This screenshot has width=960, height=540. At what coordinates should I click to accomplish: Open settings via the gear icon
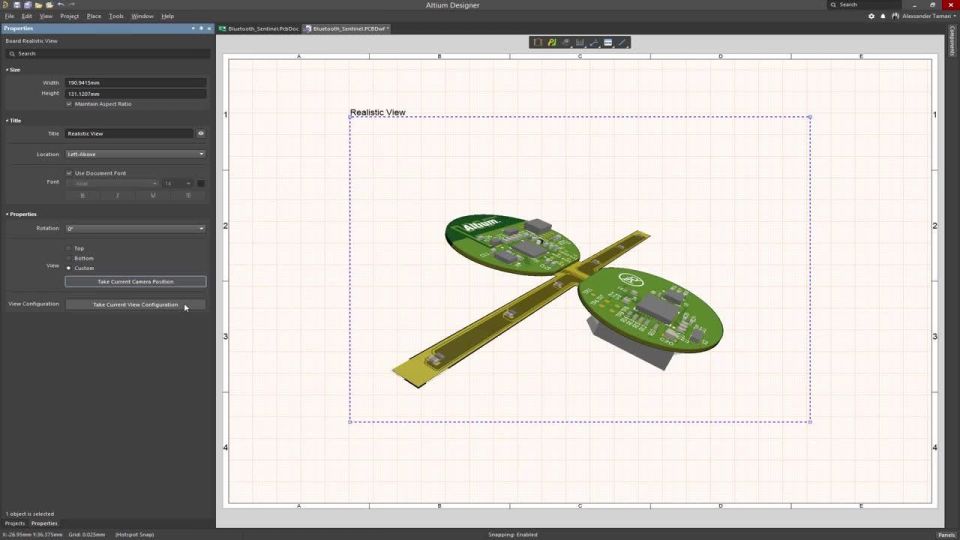pos(871,16)
